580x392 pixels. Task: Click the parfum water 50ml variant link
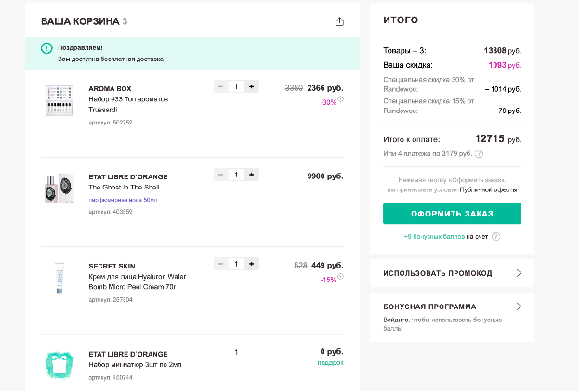pyautogui.click(x=123, y=200)
